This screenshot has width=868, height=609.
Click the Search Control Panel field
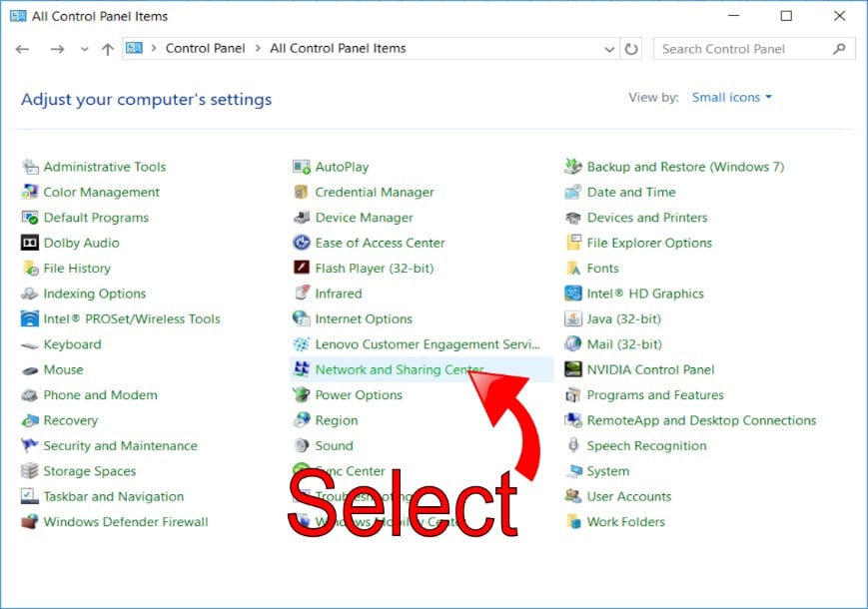pyautogui.click(x=744, y=49)
